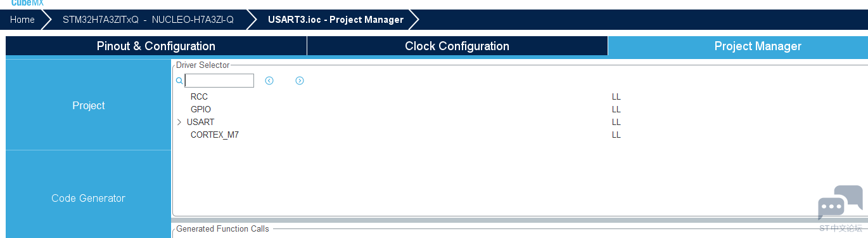Open the LL driver dropdown for USART
This screenshot has width=868, height=238.
point(616,122)
